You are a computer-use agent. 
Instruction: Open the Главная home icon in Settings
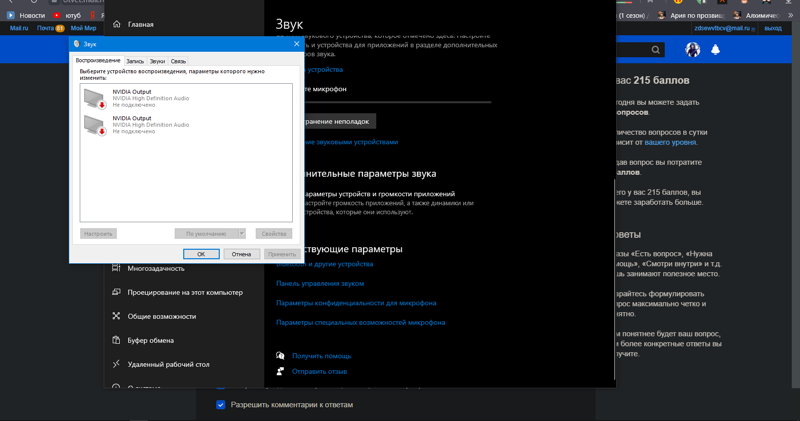(117, 24)
